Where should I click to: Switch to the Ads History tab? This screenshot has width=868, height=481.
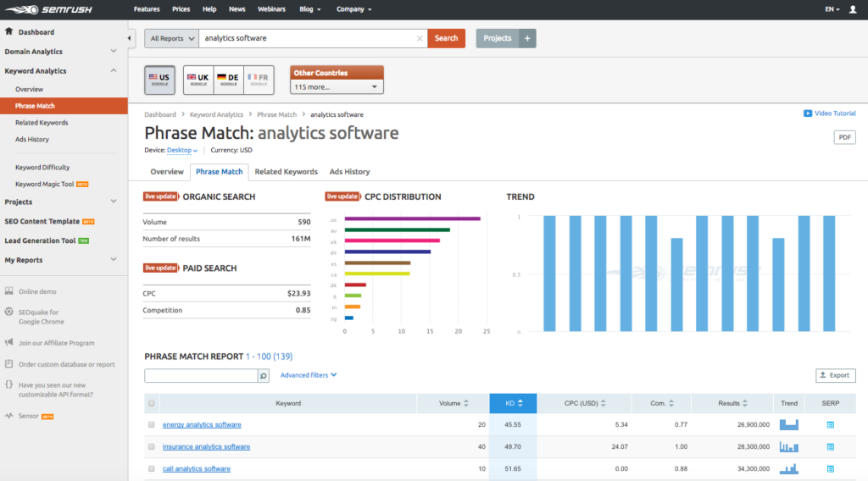coord(349,172)
